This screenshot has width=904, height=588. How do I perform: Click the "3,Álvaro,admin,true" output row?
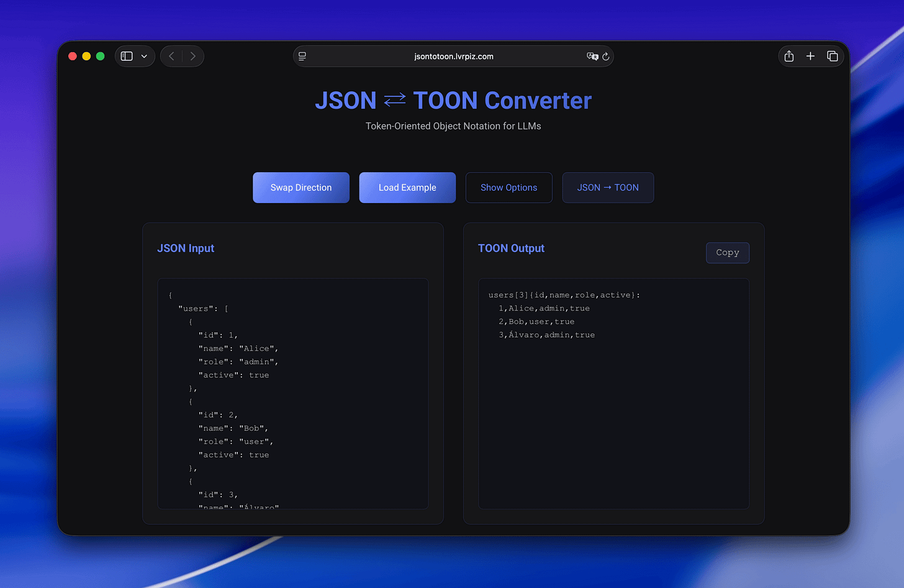[x=546, y=335]
